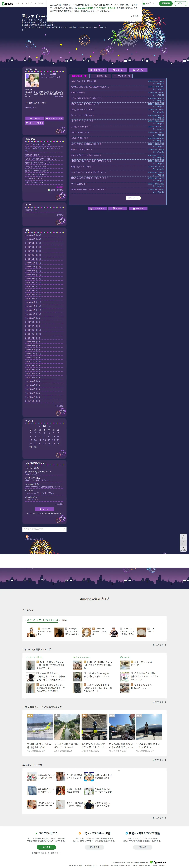The width and height of the screenshot is (189, 868).
Task: Expand profile with 続きを見る link
Action: (x=59, y=97)
